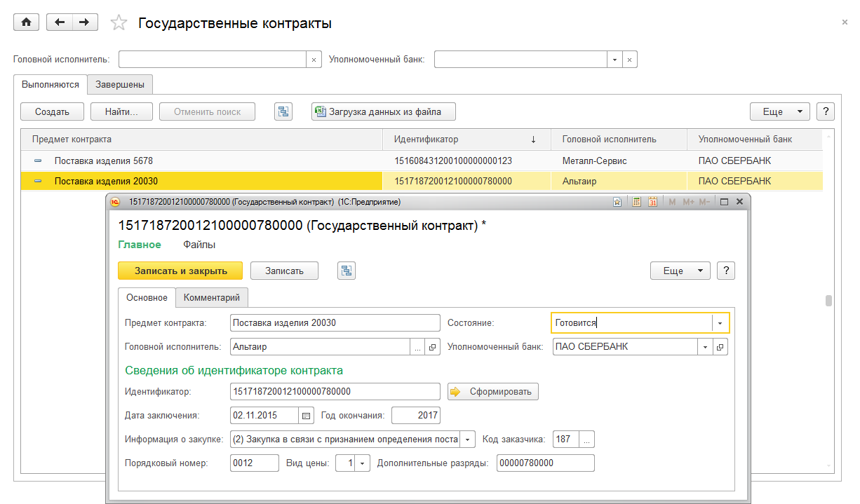The image size is (860, 504).
Task: Click the help question button in dialog
Action: [x=725, y=271]
